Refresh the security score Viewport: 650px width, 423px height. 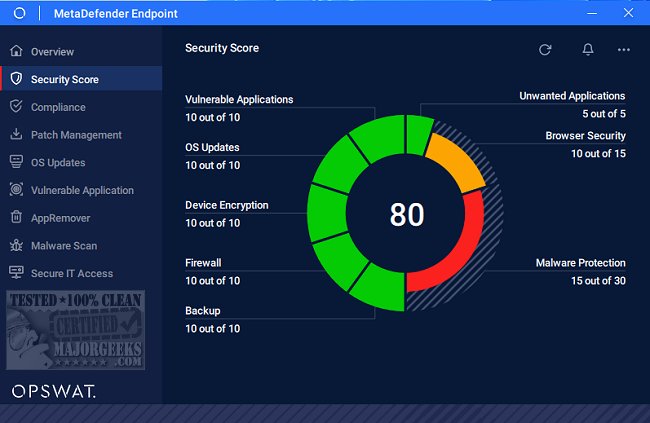pyautogui.click(x=545, y=50)
